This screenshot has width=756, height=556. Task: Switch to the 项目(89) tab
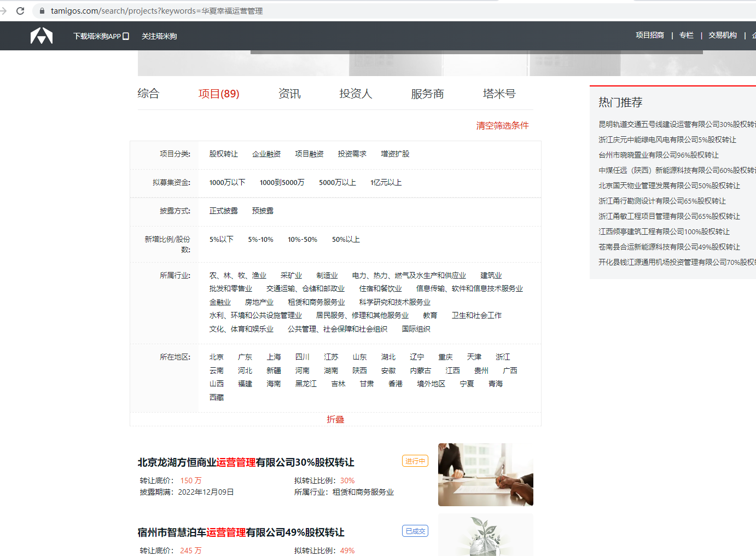219,94
